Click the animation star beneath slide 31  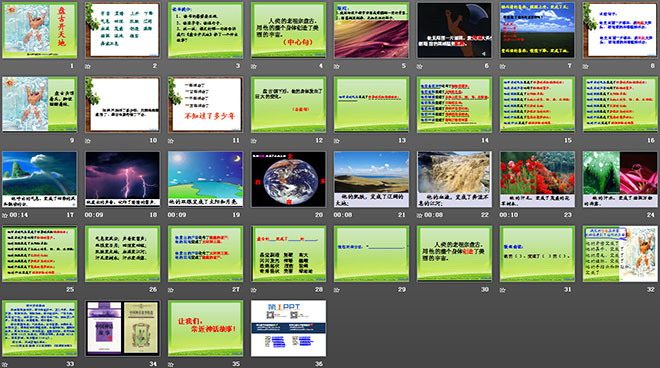point(503,290)
